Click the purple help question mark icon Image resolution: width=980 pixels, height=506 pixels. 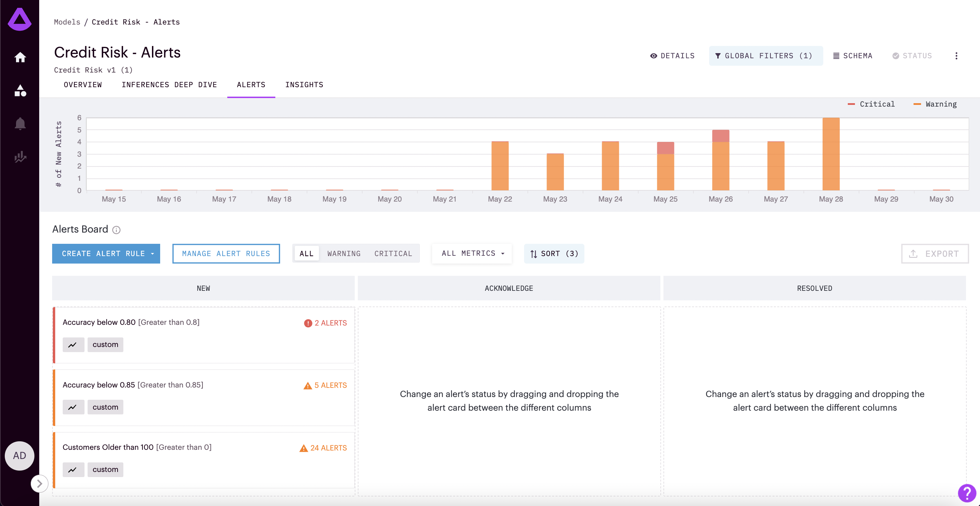tap(967, 493)
